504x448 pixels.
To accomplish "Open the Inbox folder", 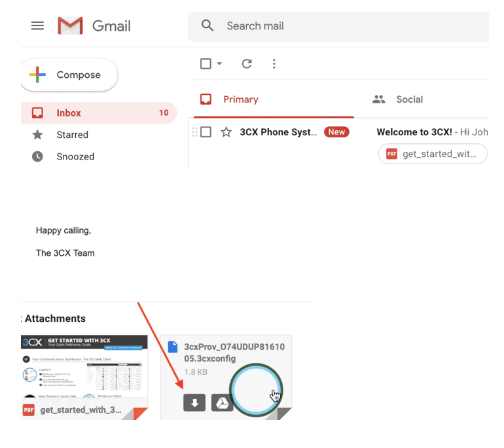I will [x=69, y=112].
